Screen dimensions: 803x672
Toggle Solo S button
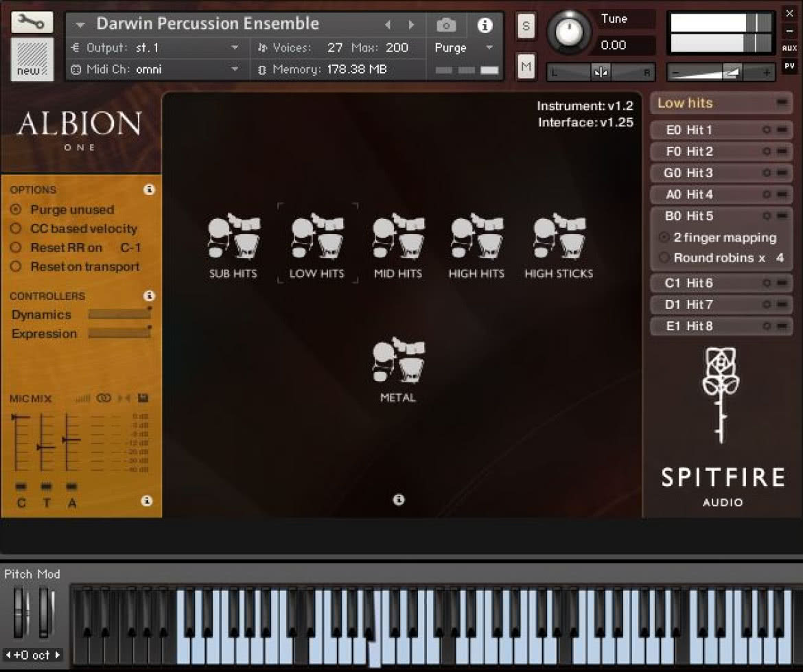coord(526,25)
